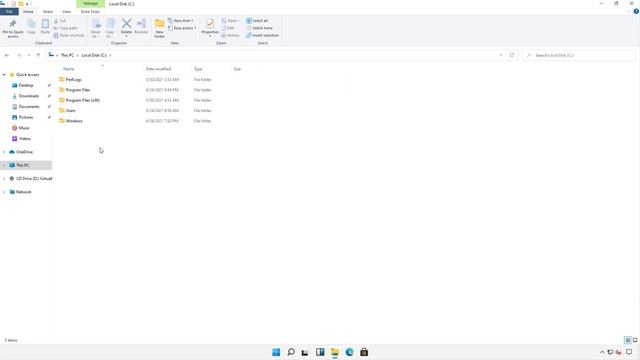Select the Users folder
640x360 pixels.
pyautogui.click(x=70, y=111)
